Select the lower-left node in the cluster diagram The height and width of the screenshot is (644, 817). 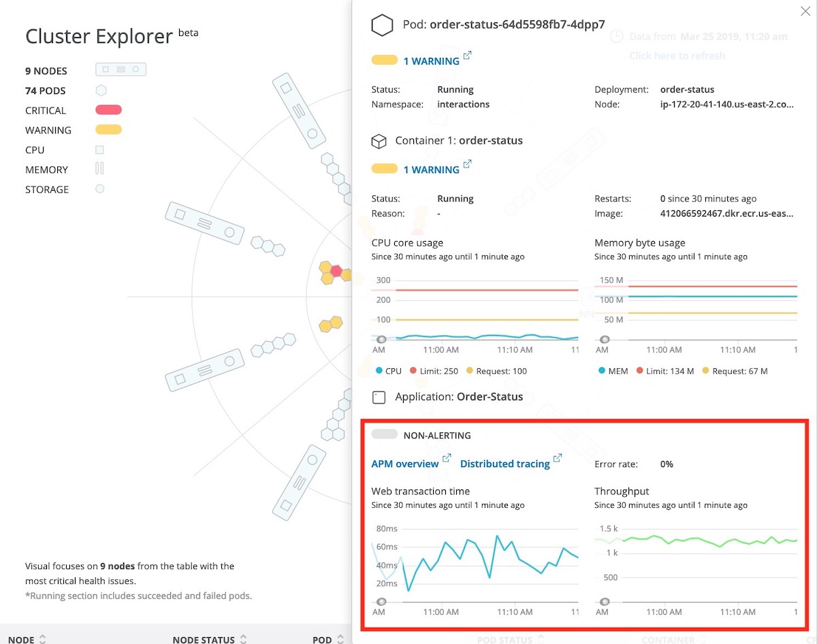point(204,370)
